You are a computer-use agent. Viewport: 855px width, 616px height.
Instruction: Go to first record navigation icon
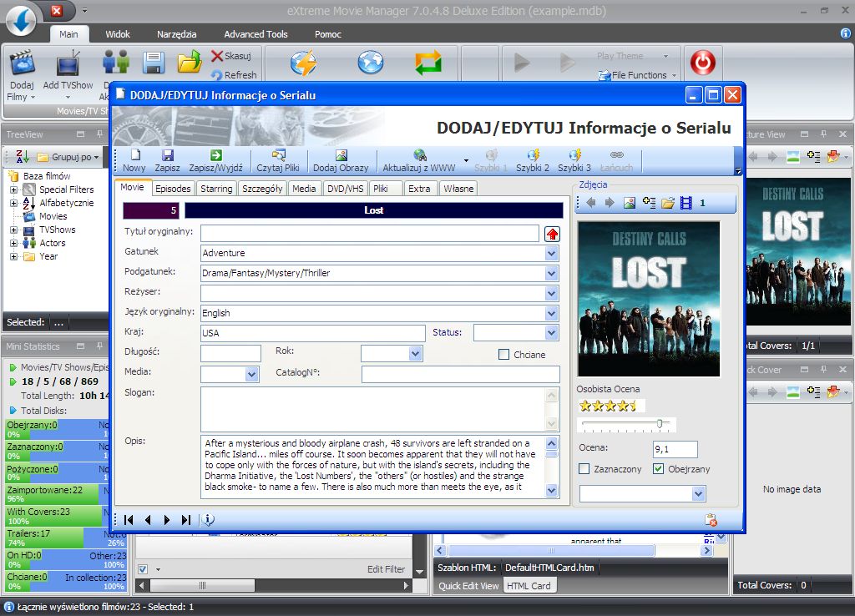(x=129, y=520)
